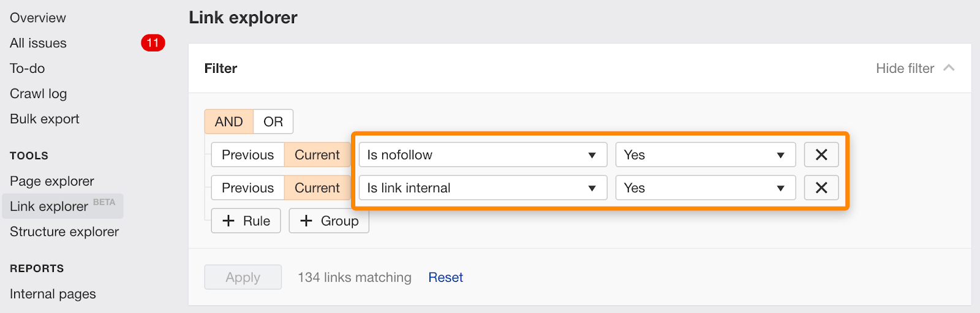980x313 pixels.
Task: Add a new filter Rule
Action: [x=246, y=221]
